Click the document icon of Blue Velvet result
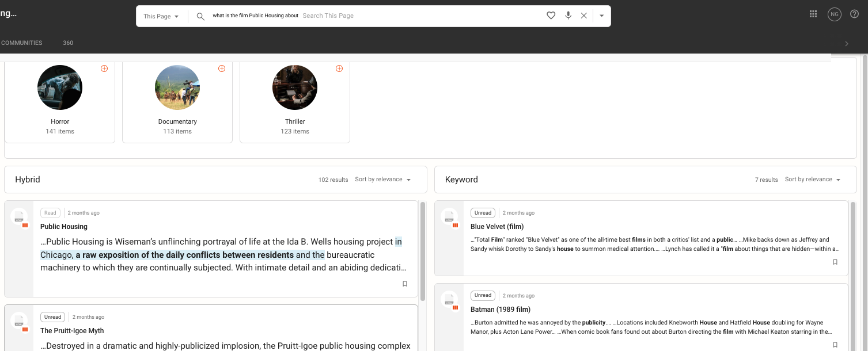 [449, 217]
